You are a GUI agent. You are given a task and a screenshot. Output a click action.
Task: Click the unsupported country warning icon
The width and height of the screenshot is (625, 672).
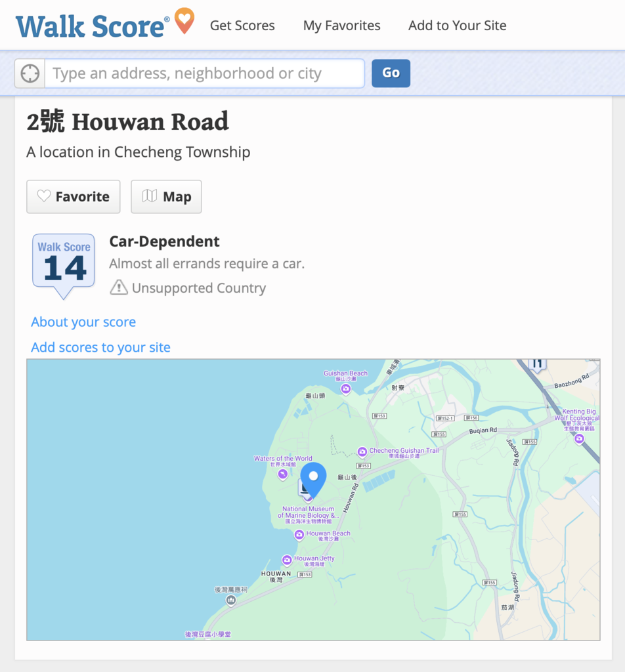119,287
